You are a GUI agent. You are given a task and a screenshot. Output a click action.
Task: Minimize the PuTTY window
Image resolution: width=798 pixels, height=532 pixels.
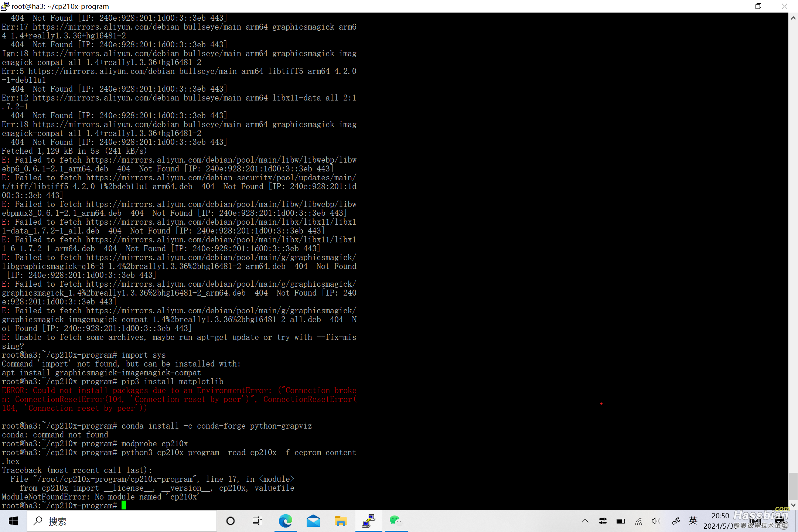733,6
